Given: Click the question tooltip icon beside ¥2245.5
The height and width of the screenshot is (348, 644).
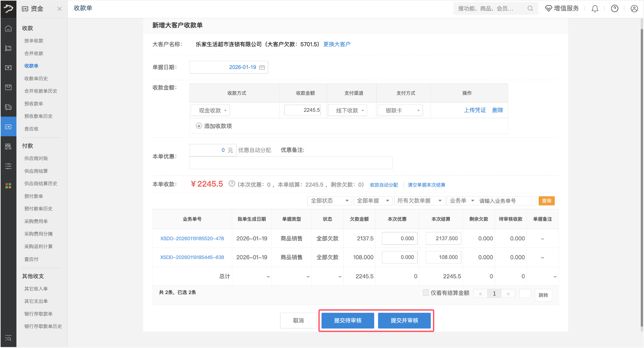Looking at the screenshot, I should (x=232, y=184).
